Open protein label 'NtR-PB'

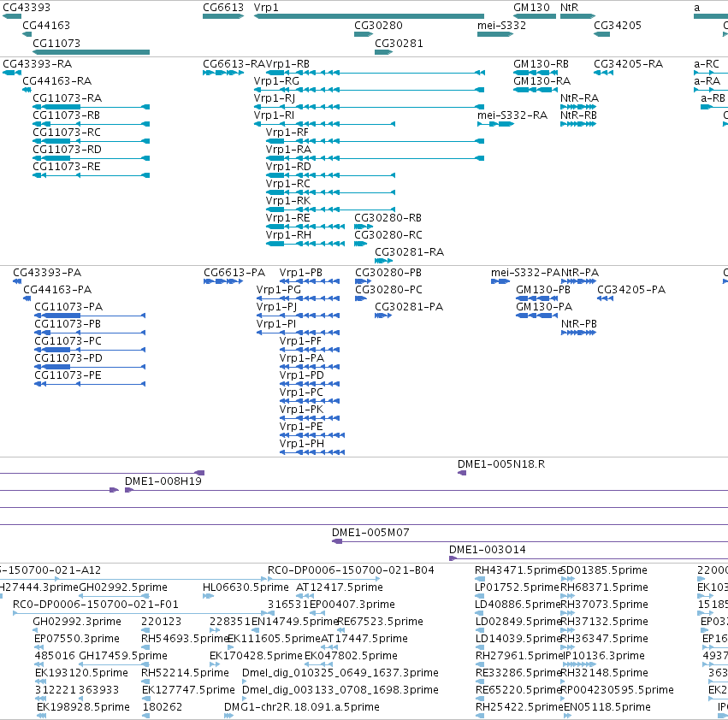[578, 324]
